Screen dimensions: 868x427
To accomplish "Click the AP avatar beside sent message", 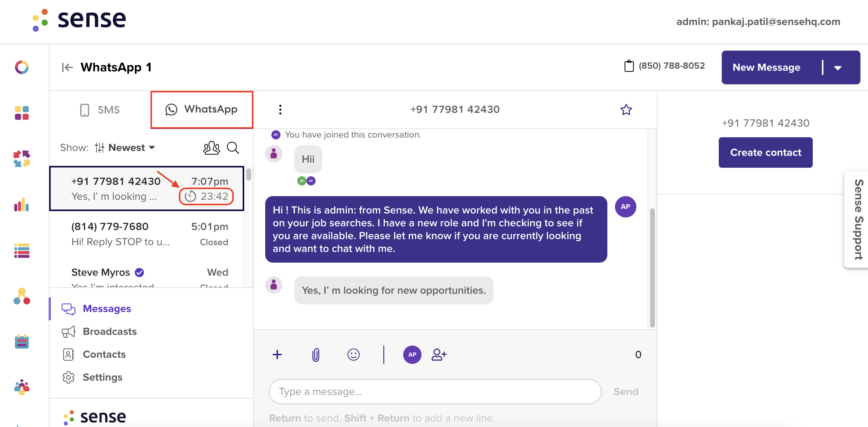I will pyautogui.click(x=625, y=206).
